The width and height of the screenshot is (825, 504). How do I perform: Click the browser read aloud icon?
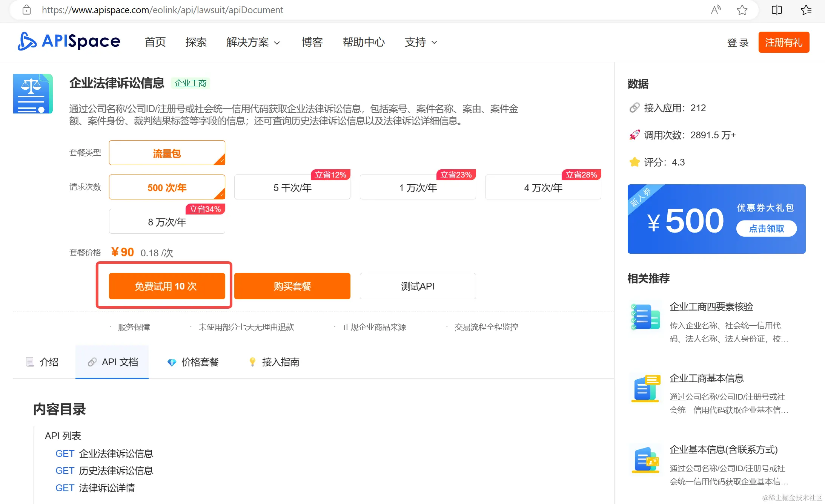pos(716,10)
